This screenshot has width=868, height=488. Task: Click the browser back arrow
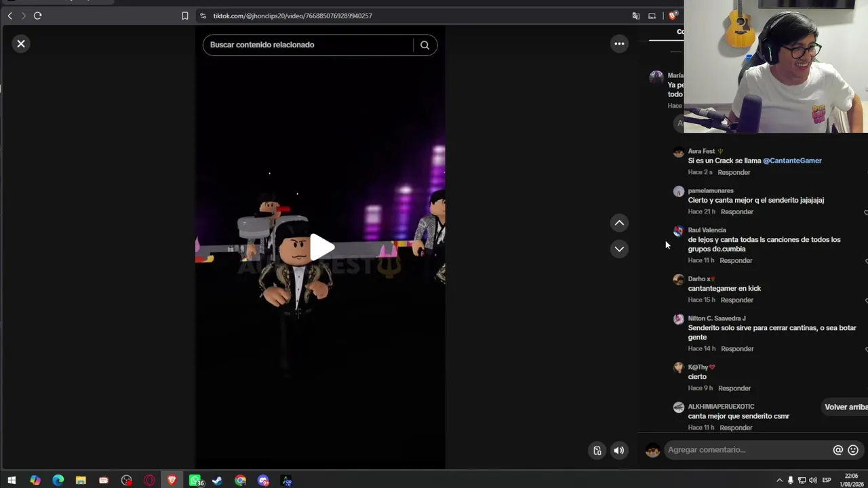[x=9, y=16]
